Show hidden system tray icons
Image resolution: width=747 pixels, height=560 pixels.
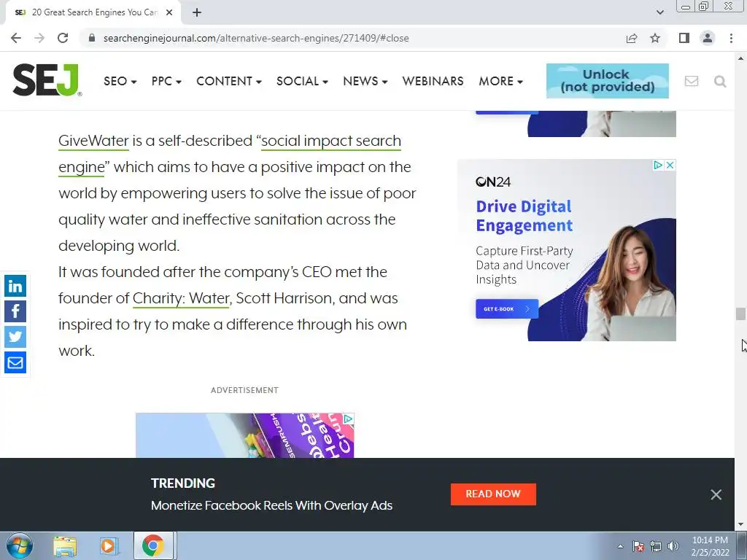620,546
